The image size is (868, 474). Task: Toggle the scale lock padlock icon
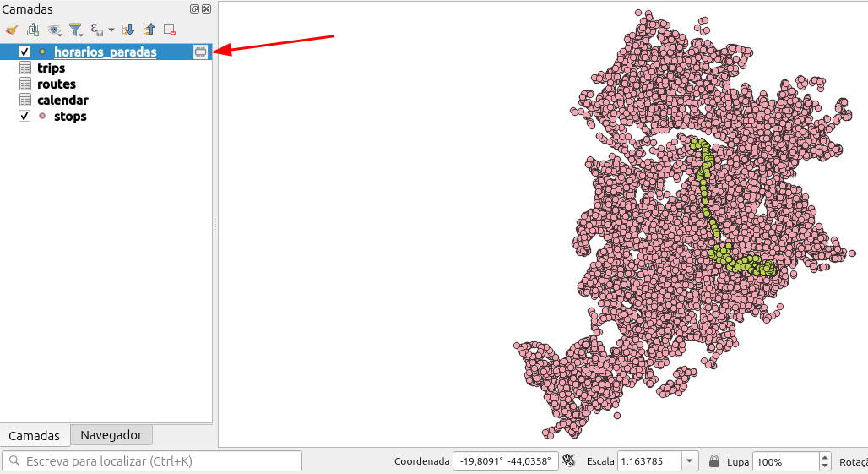point(714,460)
